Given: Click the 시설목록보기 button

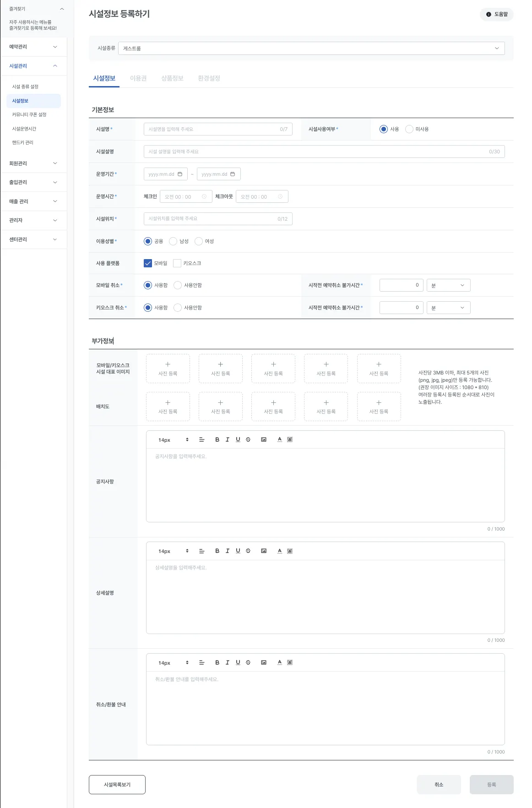Looking at the screenshot, I should click(x=117, y=785).
